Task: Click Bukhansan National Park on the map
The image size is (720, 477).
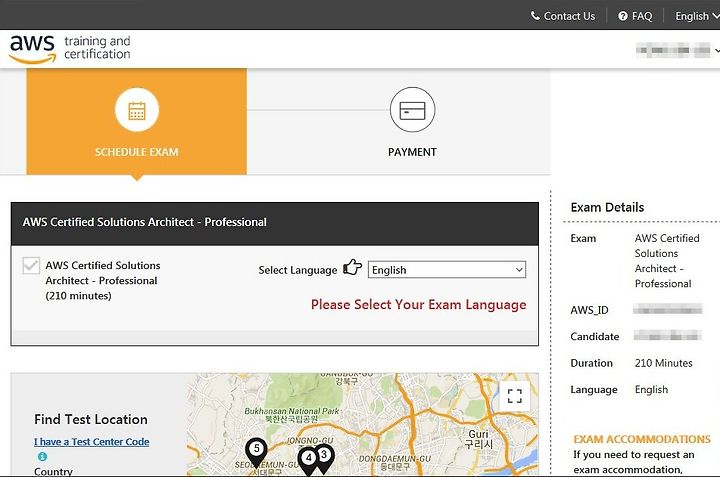Action: click(292, 415)
